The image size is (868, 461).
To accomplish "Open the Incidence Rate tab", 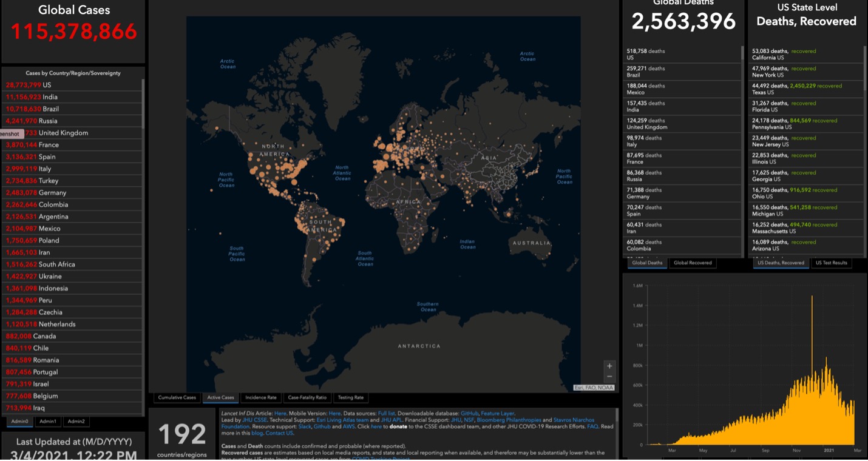I will click(260, 397).
